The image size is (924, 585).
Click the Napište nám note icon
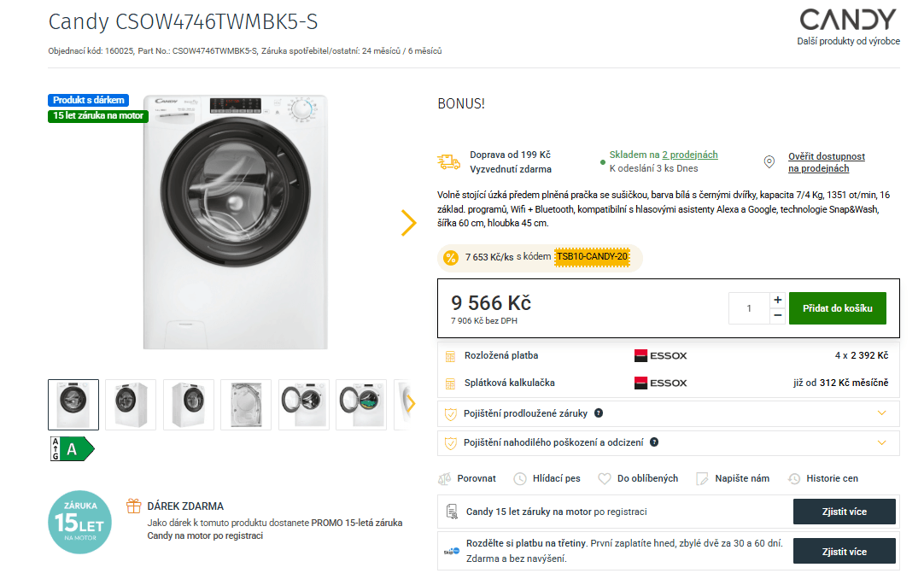tap(702, 479)
